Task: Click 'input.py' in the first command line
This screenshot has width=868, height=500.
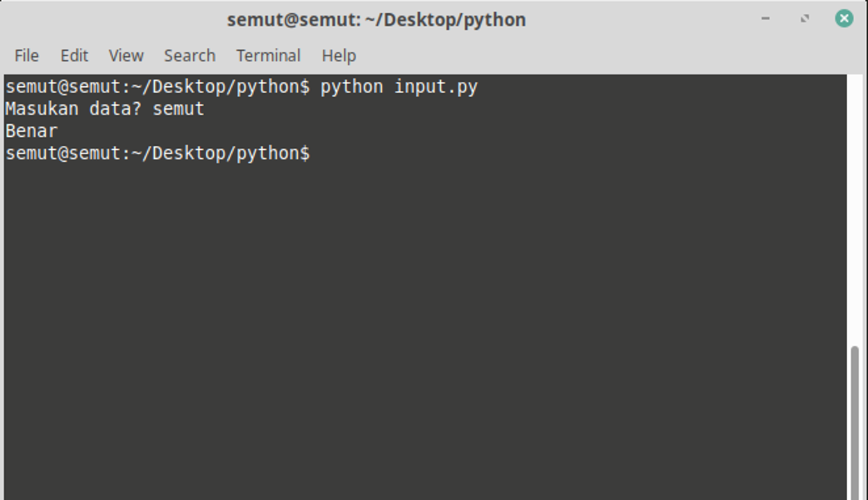Action: (x=436, y=87)
